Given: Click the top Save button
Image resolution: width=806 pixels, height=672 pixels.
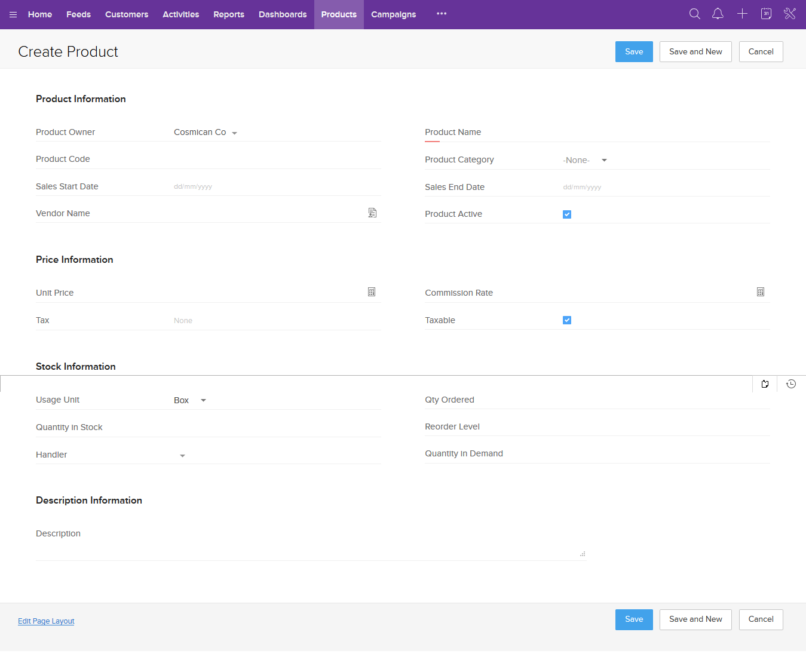Looking at the screenshot, I should [634, 51].
